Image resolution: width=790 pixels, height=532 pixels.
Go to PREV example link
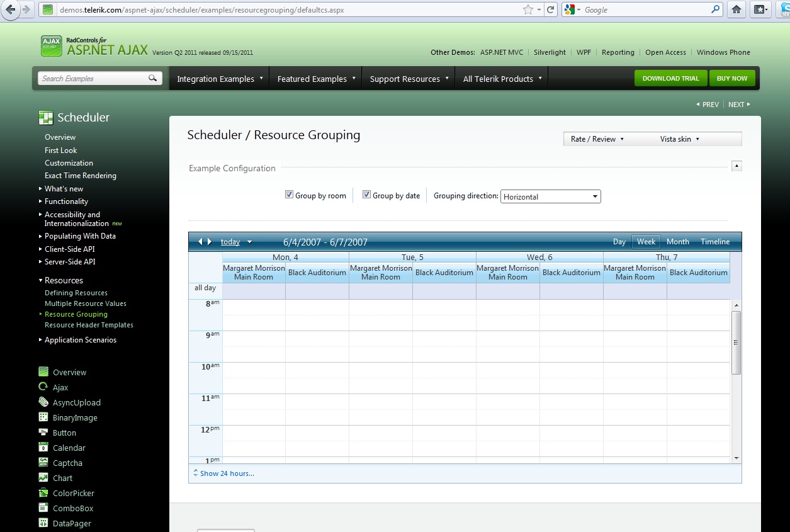(x=708, y=105)
